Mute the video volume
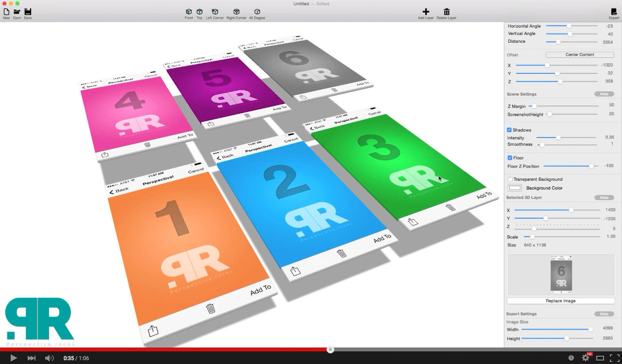 [x=49, y=358]
